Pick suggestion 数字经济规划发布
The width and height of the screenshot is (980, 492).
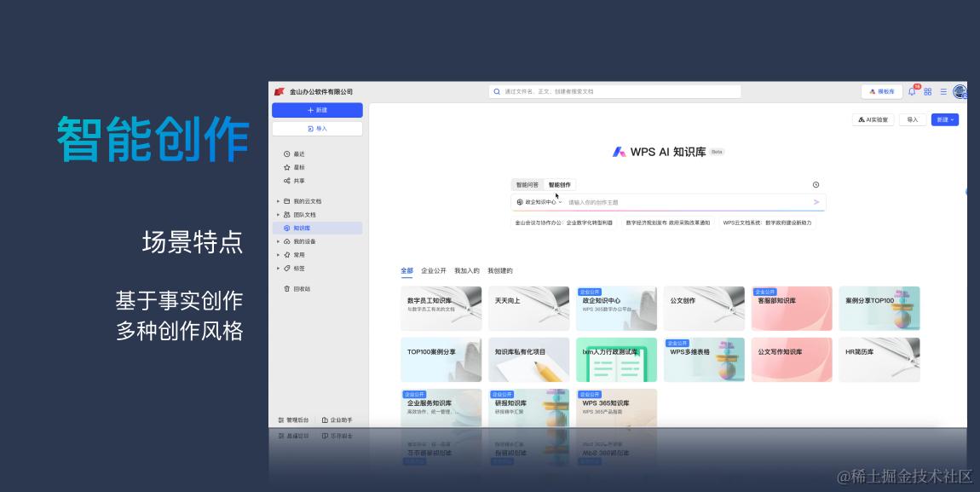[x=667, y=223]
